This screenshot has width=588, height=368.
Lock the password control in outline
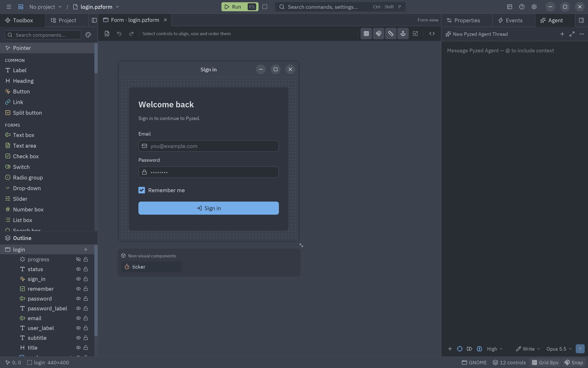86,299
